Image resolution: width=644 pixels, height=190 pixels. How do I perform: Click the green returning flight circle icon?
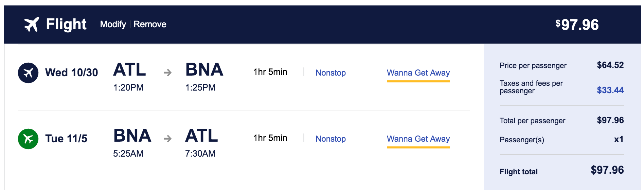click(x=28, y=139)
